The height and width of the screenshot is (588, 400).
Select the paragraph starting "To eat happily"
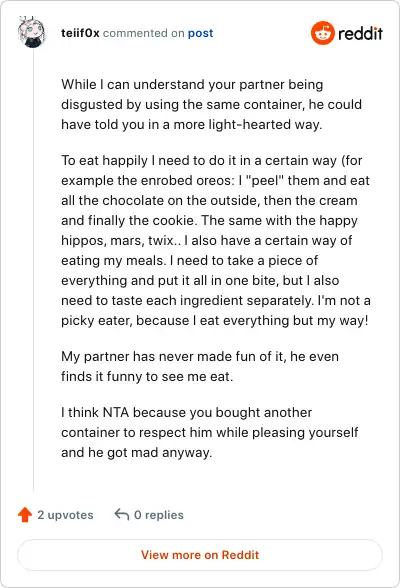[x=216, y=240]
